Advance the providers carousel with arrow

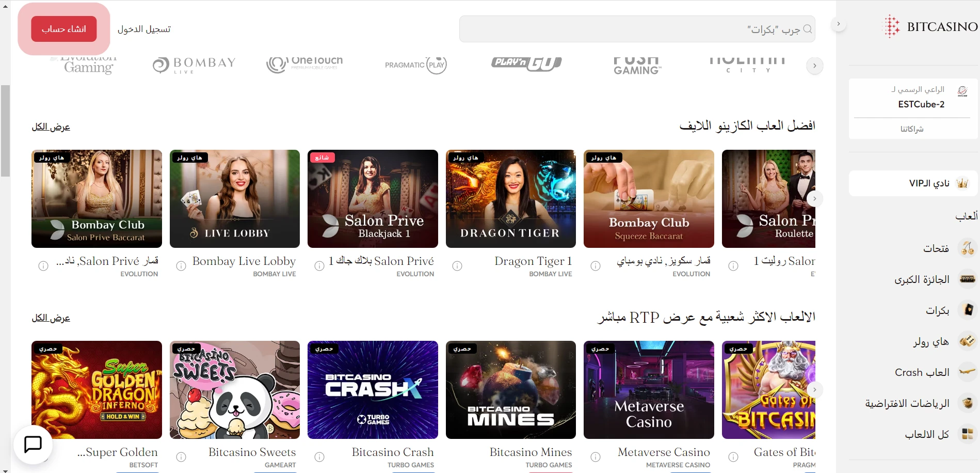[x=814, y=66]
